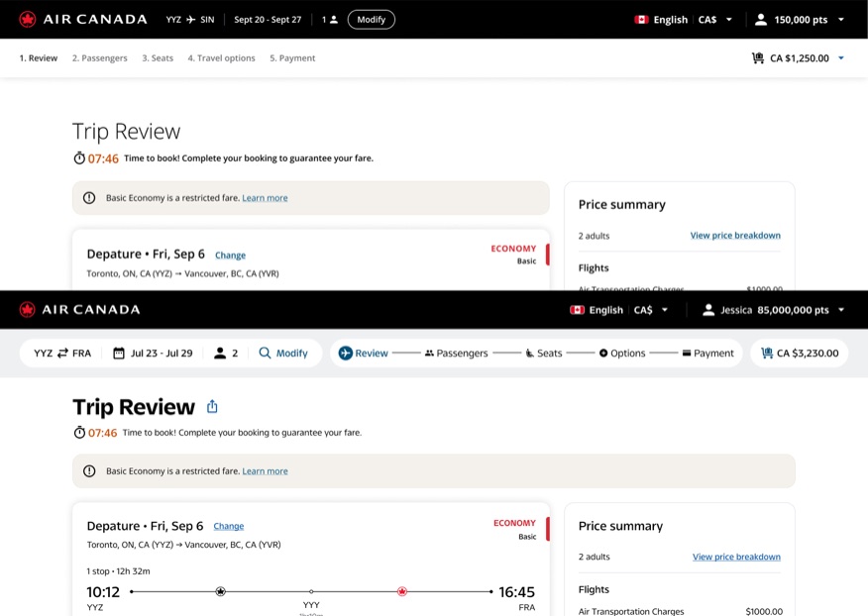The width and height of the screenshot is (868, 616).
Task: Click the share icon beside the bold Trip Review
Action: (212, 407)
